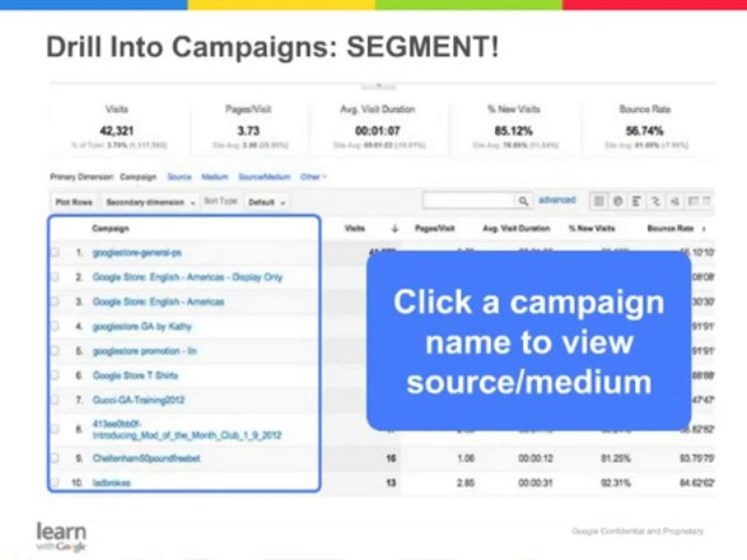Switch to the Pivot table view icon
Screen dimensions: 747x560
pyautogui.click(x=693, y=201)
